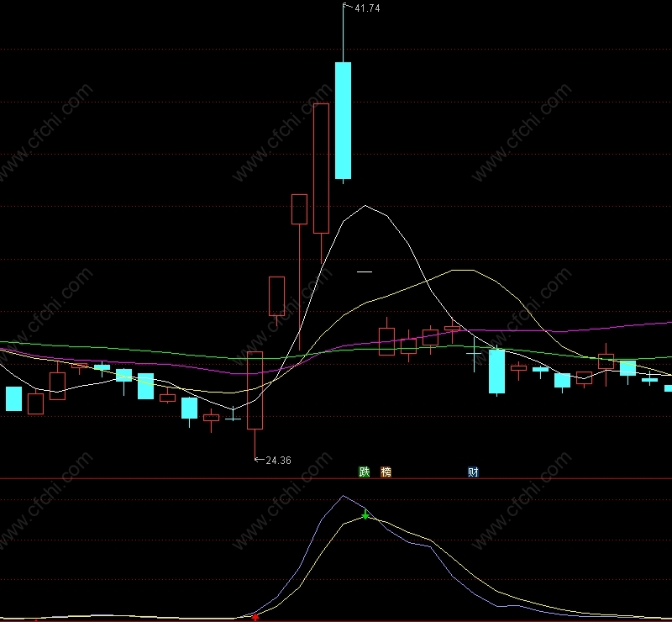672x622 pixels.
Task: Click the red divider between chart panels
Action: [x=336, y=479]
